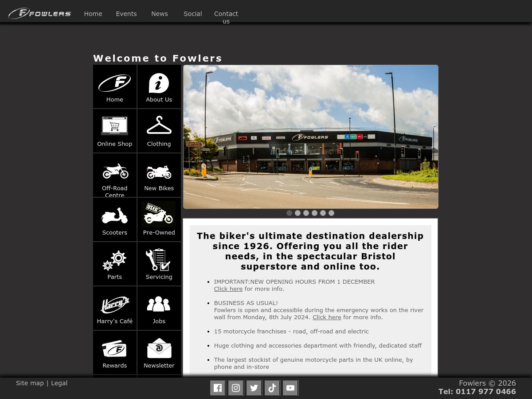This screenshot has height=399, width=532.
Task: Visit Fowlers Facebook page icon
Action: click(218, 388)
